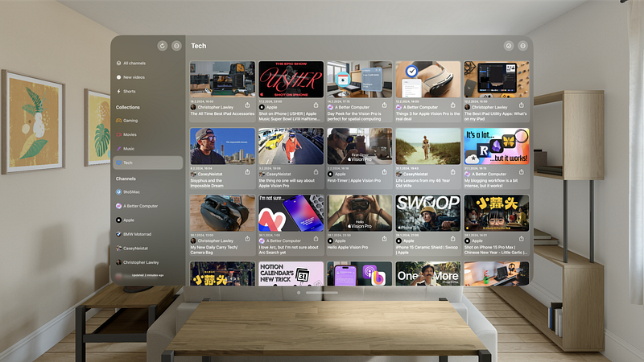Share 'Sisyphus and the Impossible Dream' video
Viewport: 644px width, 362px height.
[x=247, y=172]
